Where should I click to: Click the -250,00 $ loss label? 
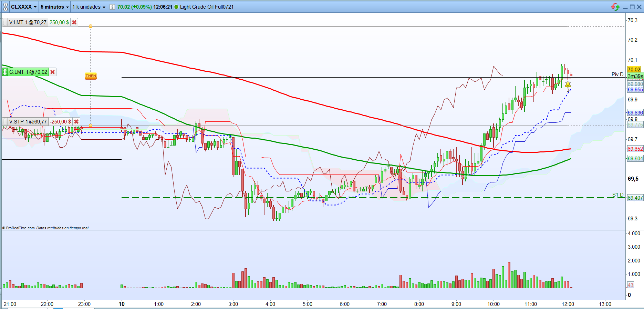pos(60,122)
